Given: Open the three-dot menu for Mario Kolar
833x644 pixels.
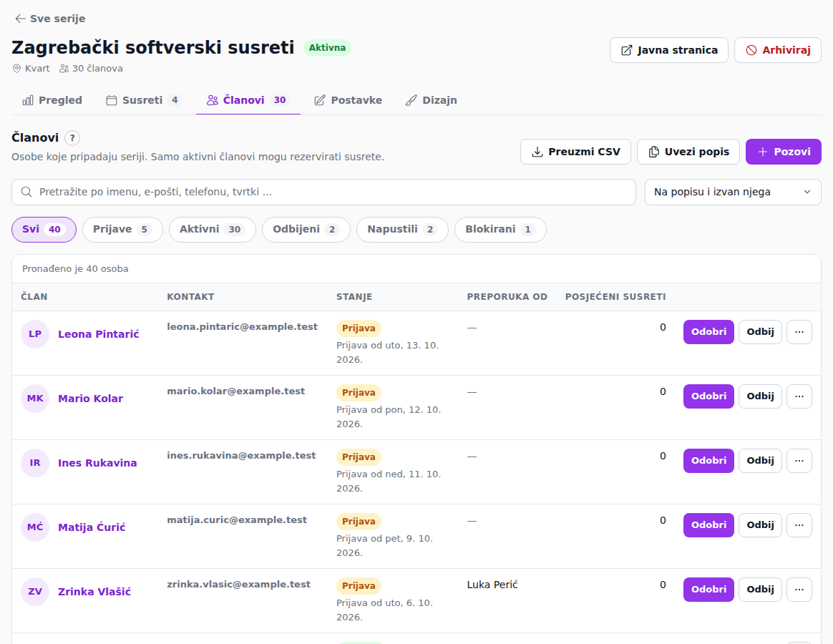Looking at the screenshot, I should pos(799,396).
